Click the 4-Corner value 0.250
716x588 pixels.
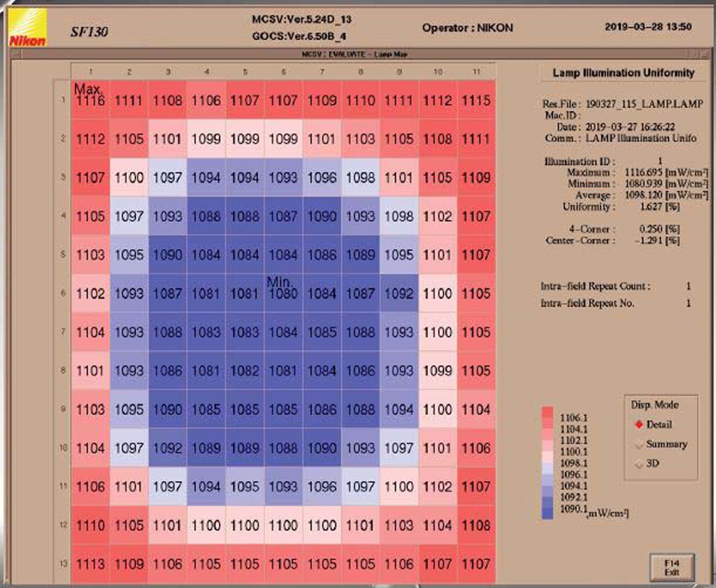(651, 229)
